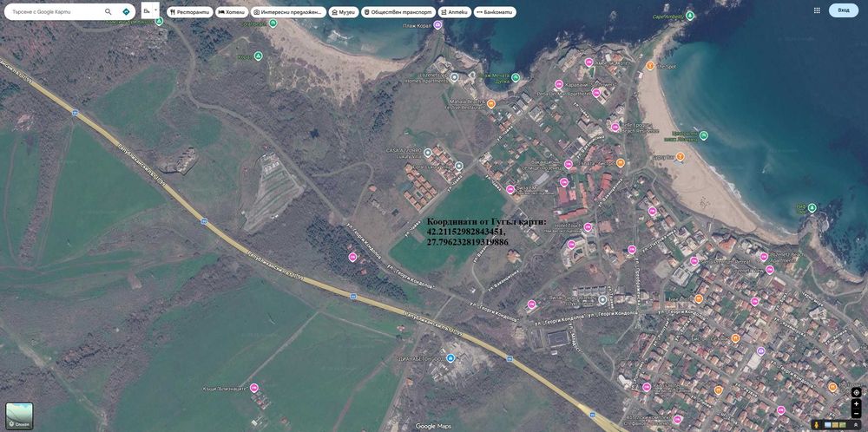Select the green imagery thumbnail in bottom bar

(843, 425)
